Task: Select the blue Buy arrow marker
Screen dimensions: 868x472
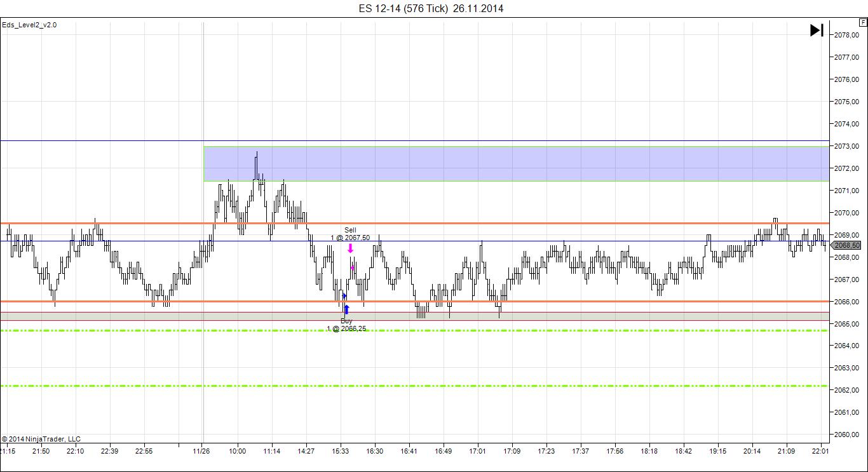Action: coord(346,310)
